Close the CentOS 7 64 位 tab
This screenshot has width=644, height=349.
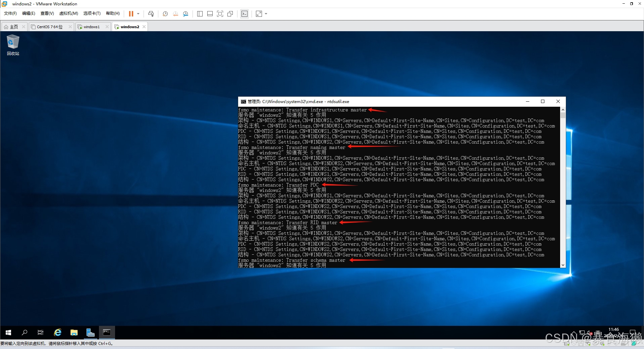pos(70,27)
